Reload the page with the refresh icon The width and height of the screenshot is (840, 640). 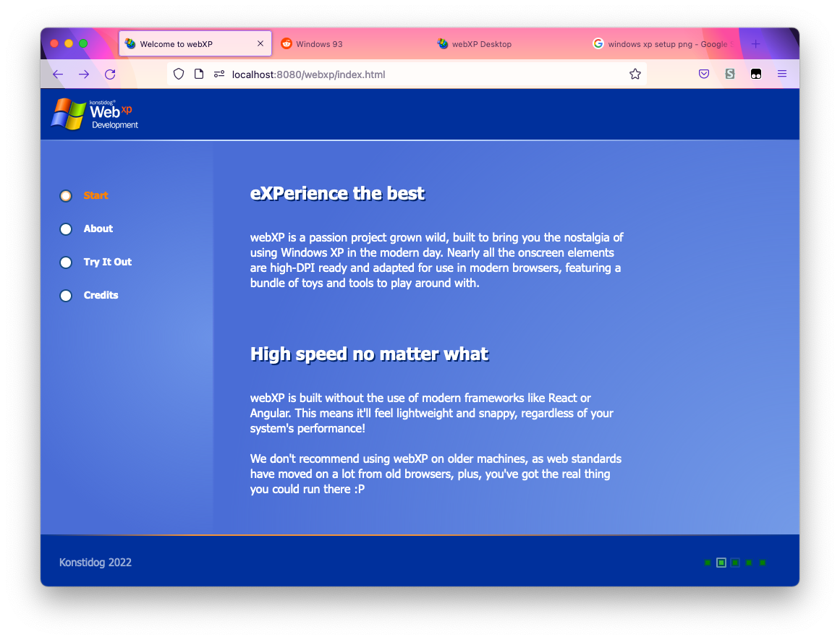coord(110,74)
